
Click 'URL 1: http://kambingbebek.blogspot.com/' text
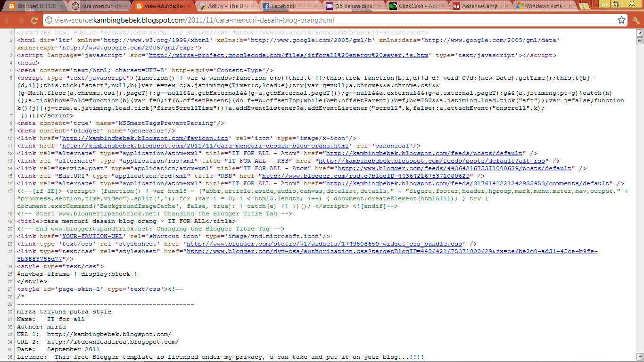(x=94, y=334)
